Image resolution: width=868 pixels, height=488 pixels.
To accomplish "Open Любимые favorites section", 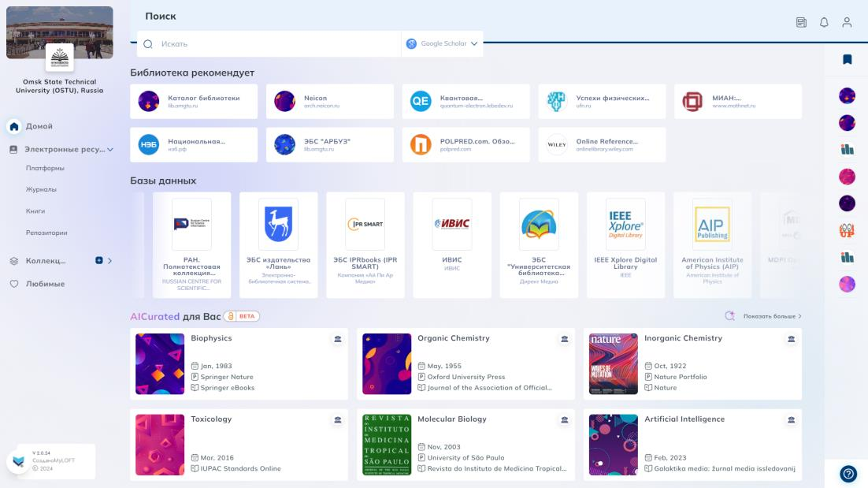I will [45, 284].
